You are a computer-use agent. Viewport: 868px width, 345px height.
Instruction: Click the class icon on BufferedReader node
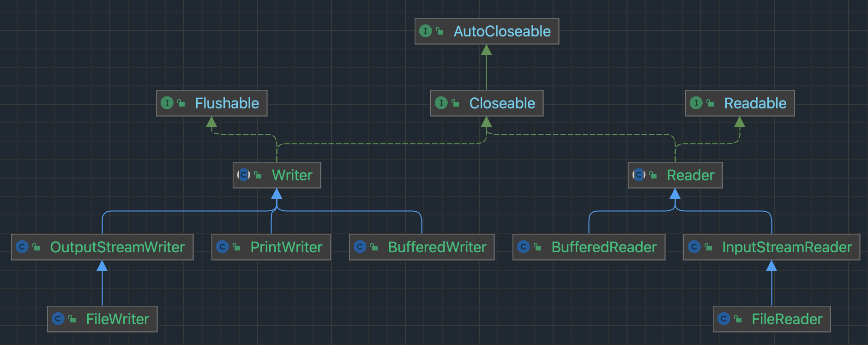click(523, 247)
